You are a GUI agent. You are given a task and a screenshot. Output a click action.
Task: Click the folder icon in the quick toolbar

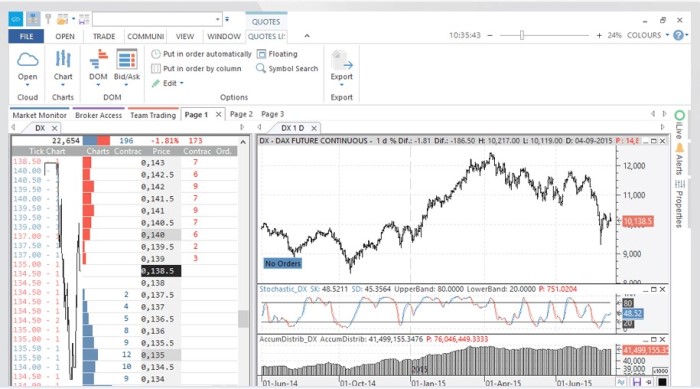(62, 19)
